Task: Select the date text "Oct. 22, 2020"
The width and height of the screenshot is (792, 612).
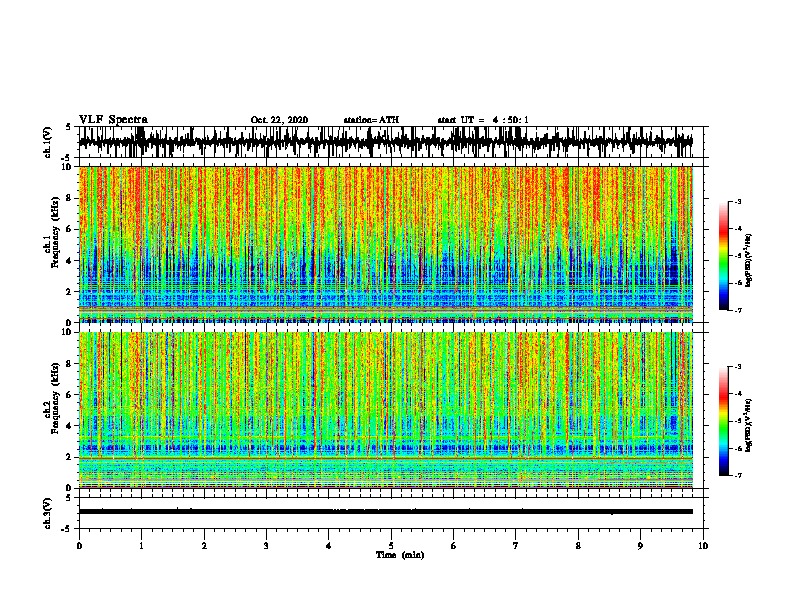Action: point(279,120)
